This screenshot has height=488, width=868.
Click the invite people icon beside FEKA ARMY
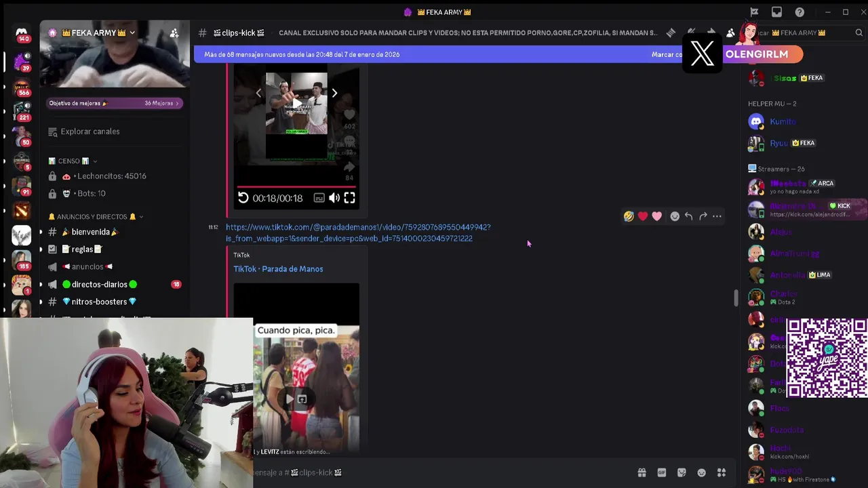[x=174, y=33]
